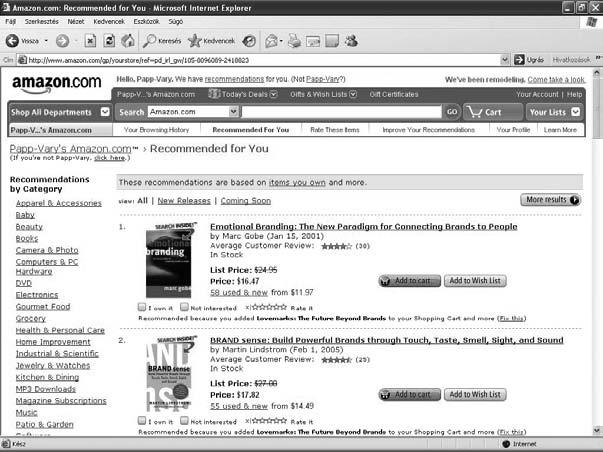The width and height of the screenshot is (603, 452).
Task: Check 'I own it' for BRAND sense
Action: coord(142,420)
